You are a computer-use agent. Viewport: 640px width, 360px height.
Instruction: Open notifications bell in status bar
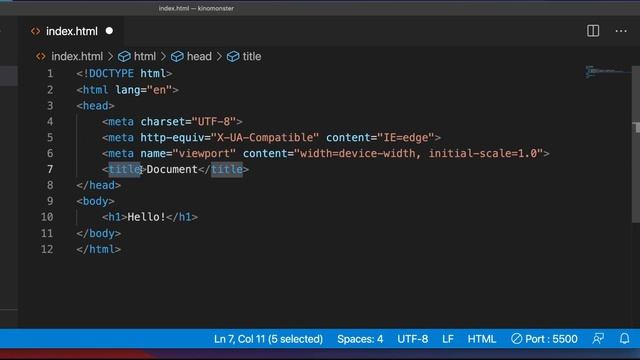624,339
